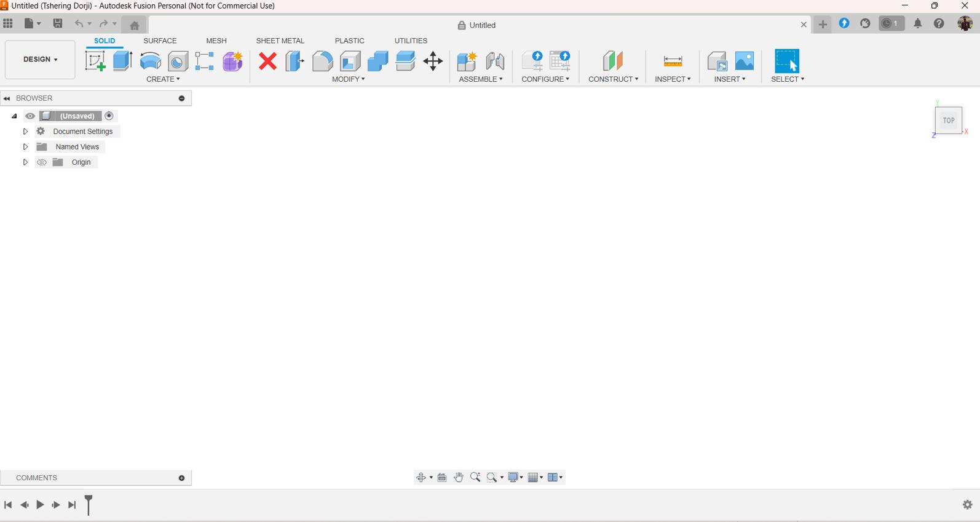Expand the Origin folder
The image size is (980, 522).
[x=25, y=162]
